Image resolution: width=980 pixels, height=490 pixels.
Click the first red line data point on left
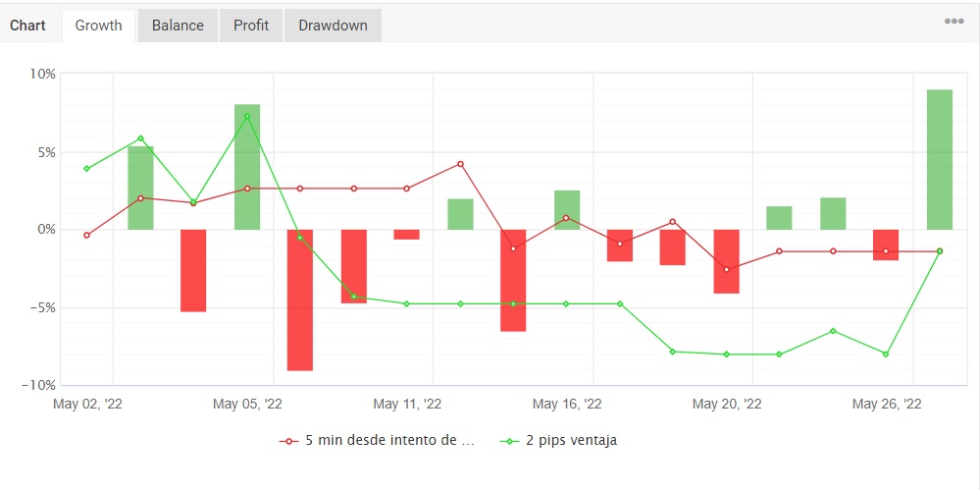(86, 236)
